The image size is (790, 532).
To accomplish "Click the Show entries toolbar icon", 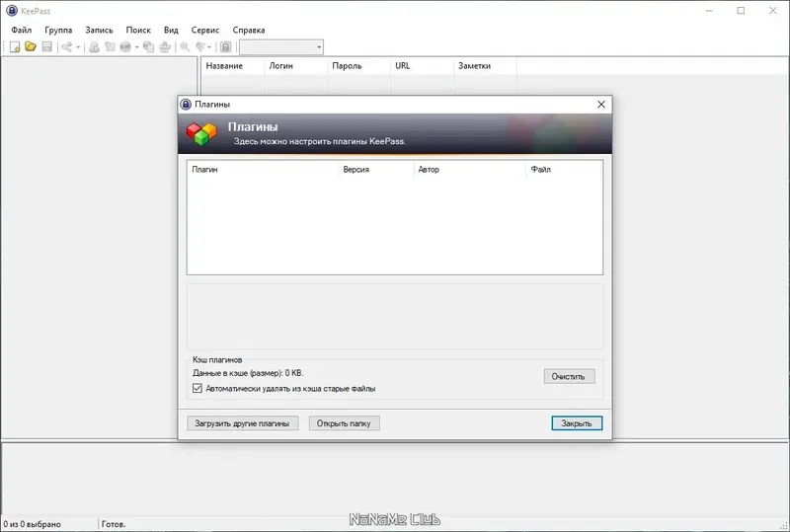I will tap(200, 46).
